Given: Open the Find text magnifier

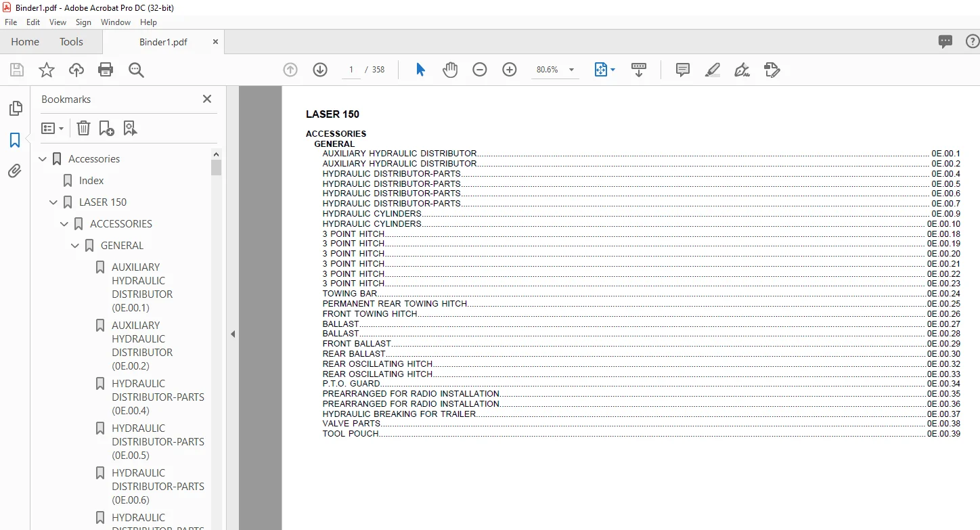Looking at the screenshot, I should coord(136,70).
